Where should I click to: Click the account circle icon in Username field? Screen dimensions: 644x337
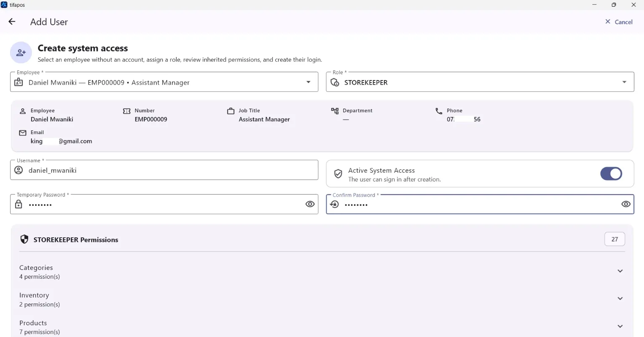(x=18, y=170)
